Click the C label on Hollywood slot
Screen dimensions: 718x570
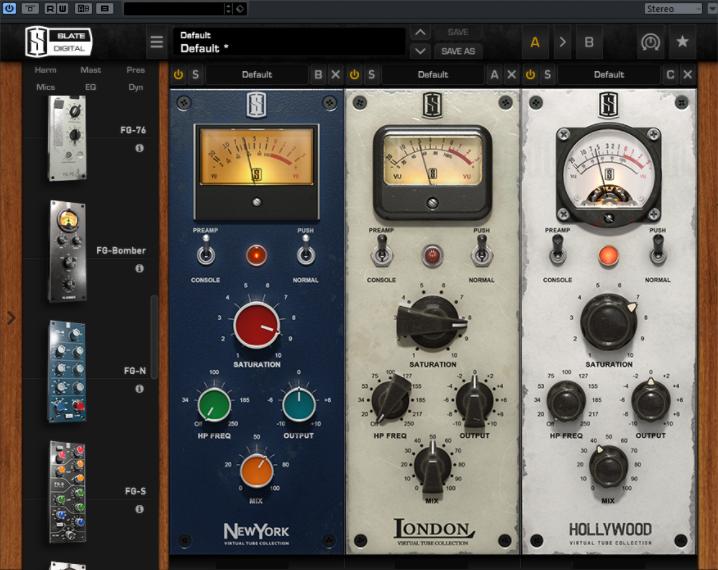coord(670,75)
